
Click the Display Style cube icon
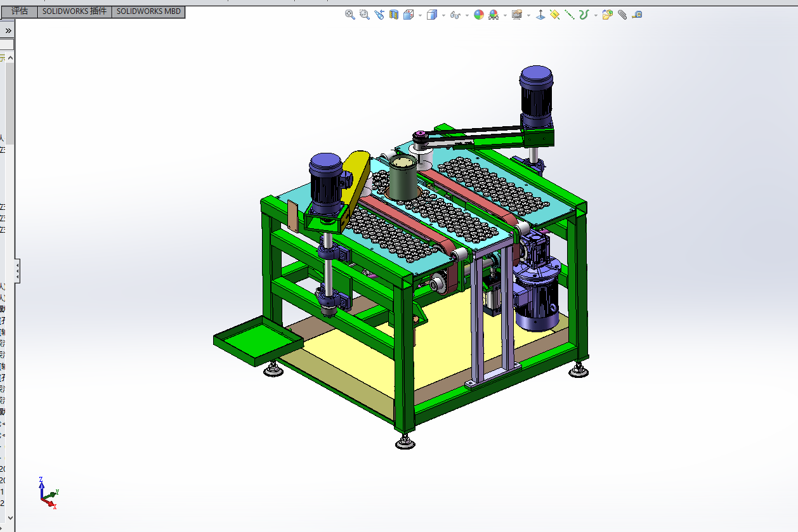431,15
